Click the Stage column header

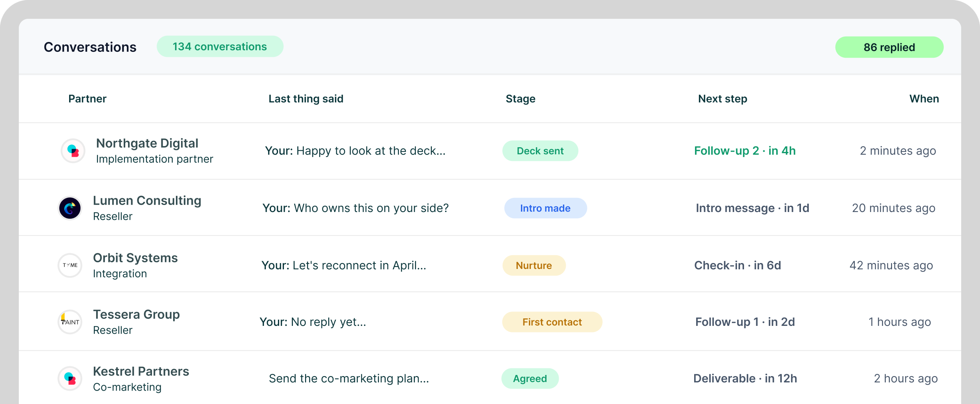click(x=521, y=99)
